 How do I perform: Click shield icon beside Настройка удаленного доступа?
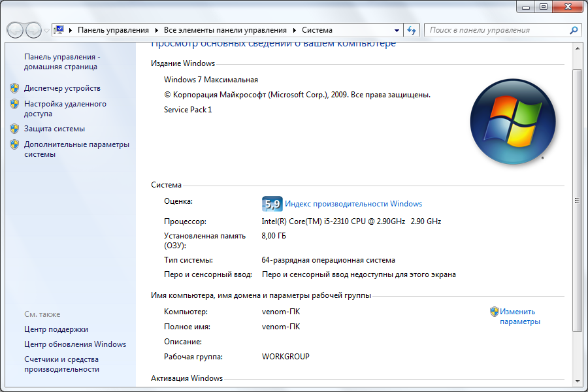pyautogui.click(x=14, y=104)
